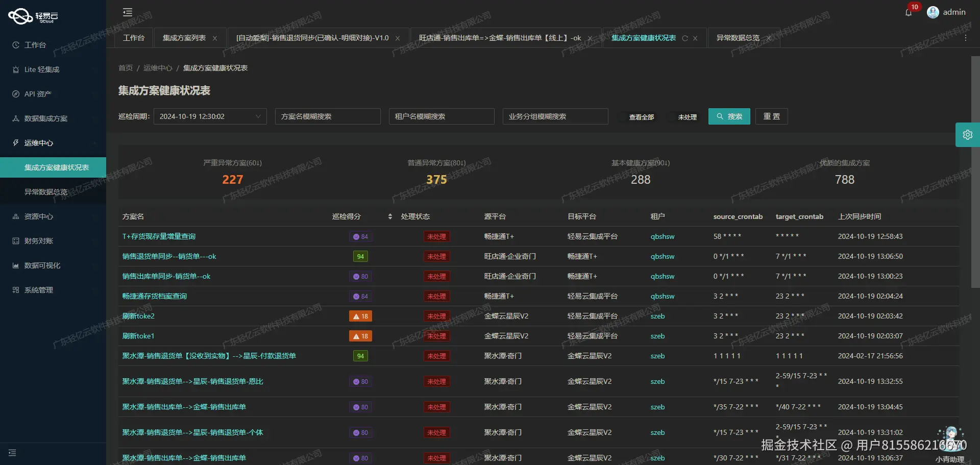Open the notification bell icon

click(909, 12)
